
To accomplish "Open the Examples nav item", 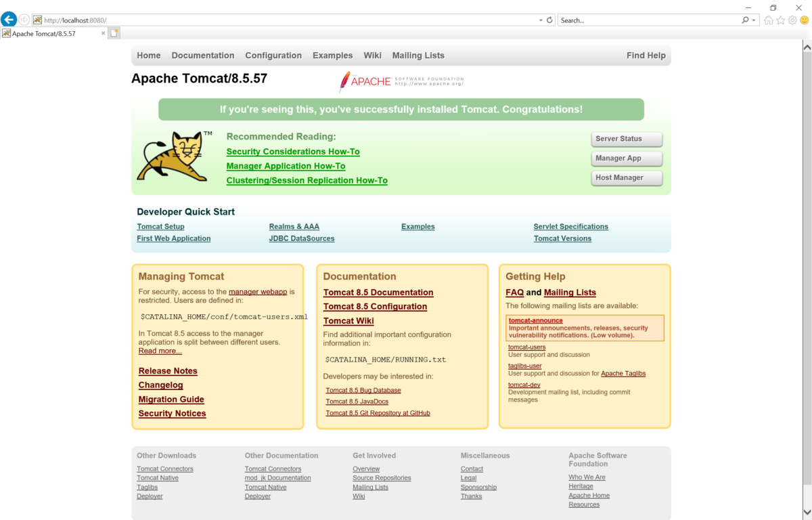I will [x=332, y=56].
